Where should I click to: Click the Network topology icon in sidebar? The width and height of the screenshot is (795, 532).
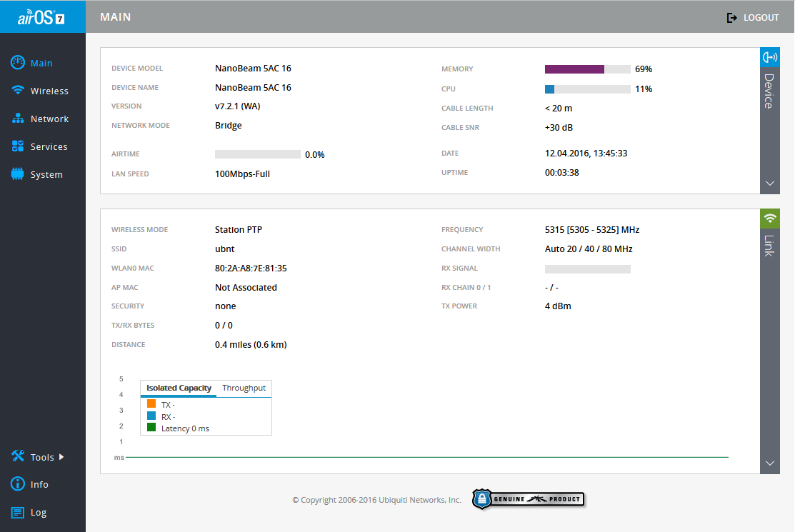click(18, 118)
